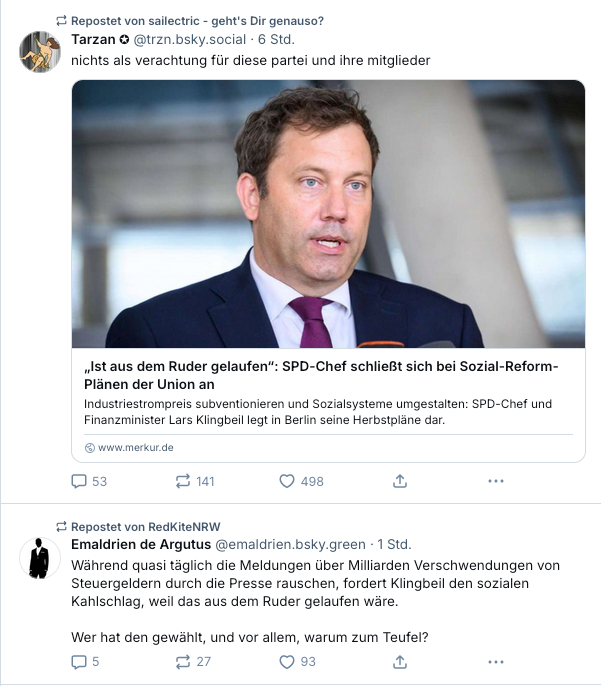
Task: Open the Klingbeil article photo
Action: [328, 214]
